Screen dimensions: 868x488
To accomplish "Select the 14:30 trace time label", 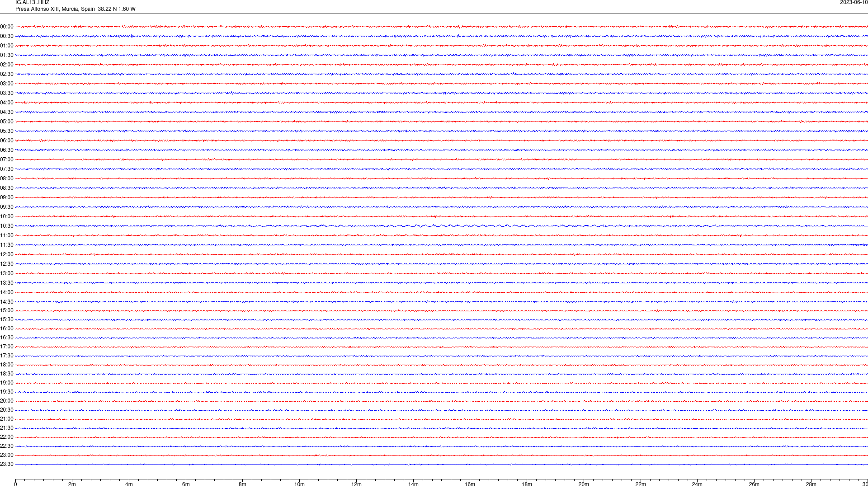I will click(x=7, y=302).
